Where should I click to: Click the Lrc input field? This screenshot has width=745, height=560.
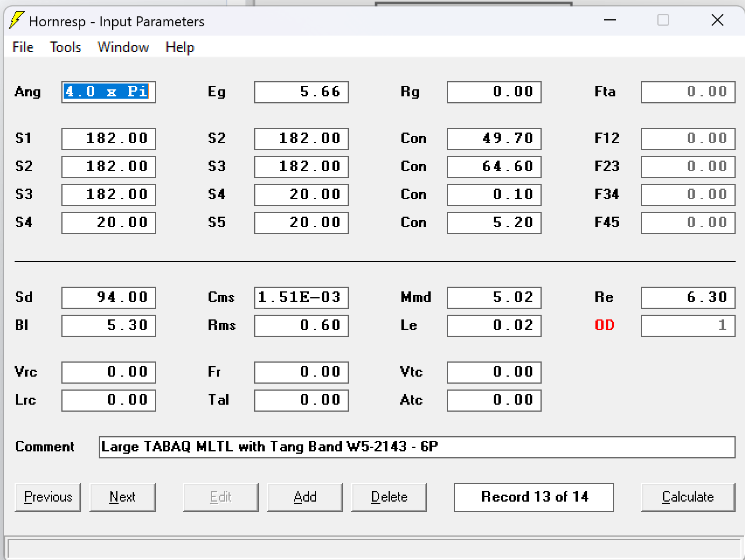point(109,400)
